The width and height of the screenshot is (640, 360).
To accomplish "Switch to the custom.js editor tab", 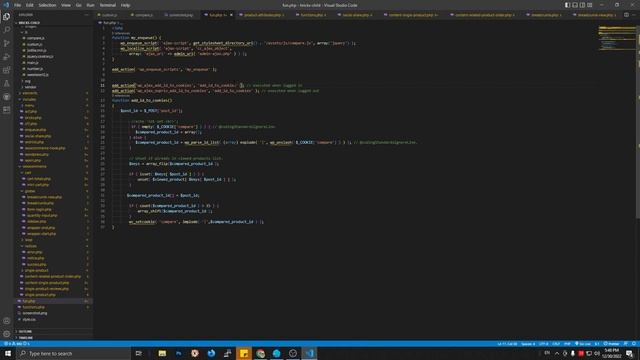I will [109, 15].
